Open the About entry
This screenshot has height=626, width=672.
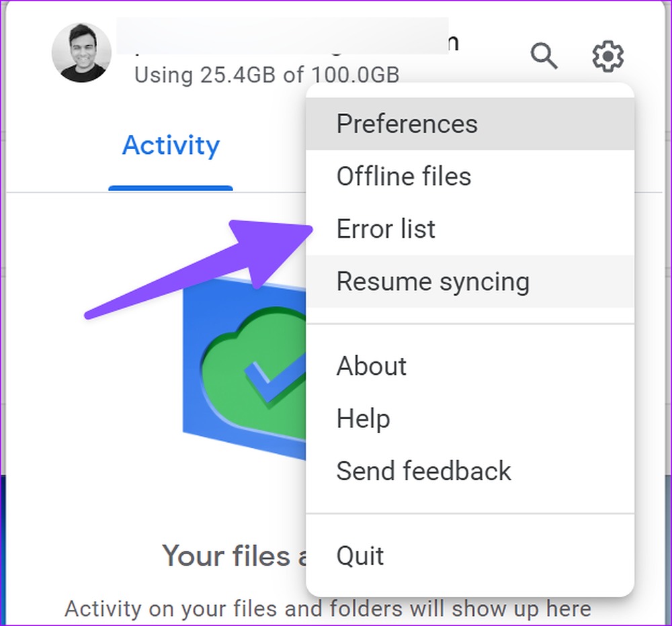pos(470,366)
